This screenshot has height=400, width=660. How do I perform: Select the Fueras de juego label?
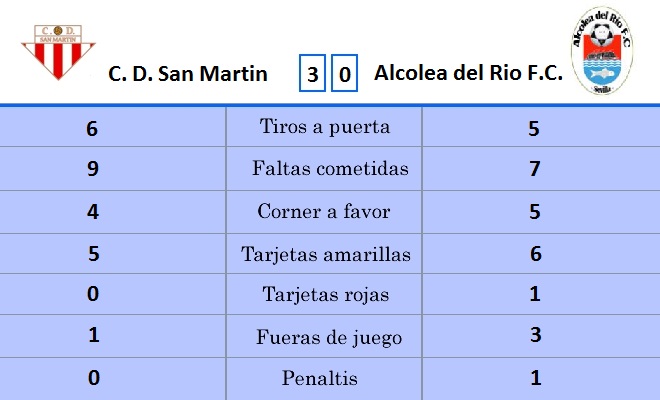[329, 337]
